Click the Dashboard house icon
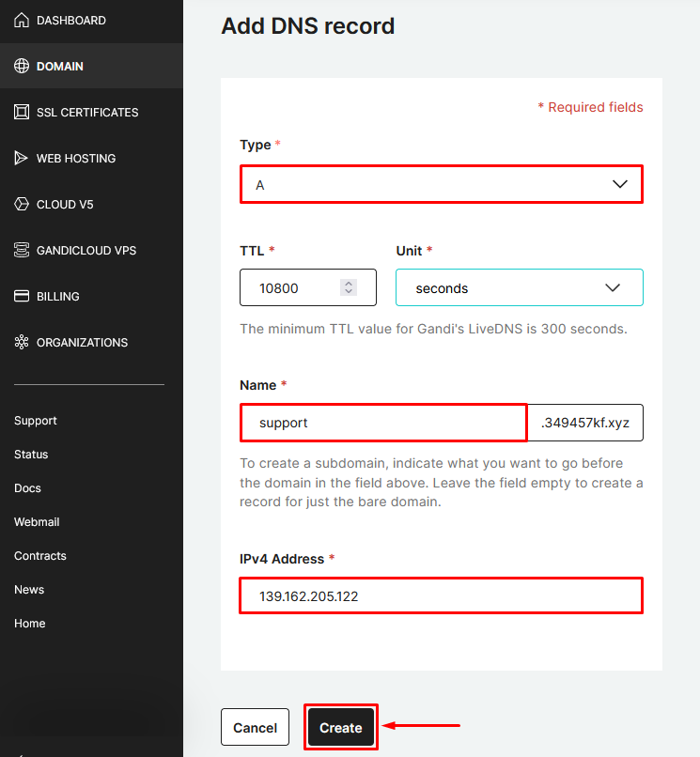The image size is (700, 757). (x=22, y=20)
